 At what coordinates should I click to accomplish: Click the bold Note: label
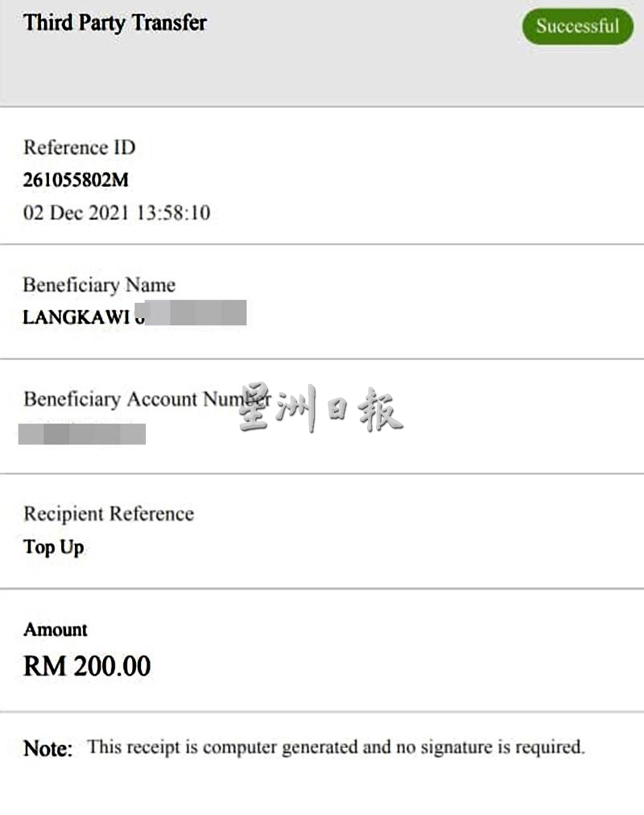pyautogui.click(x=48, y=748)
